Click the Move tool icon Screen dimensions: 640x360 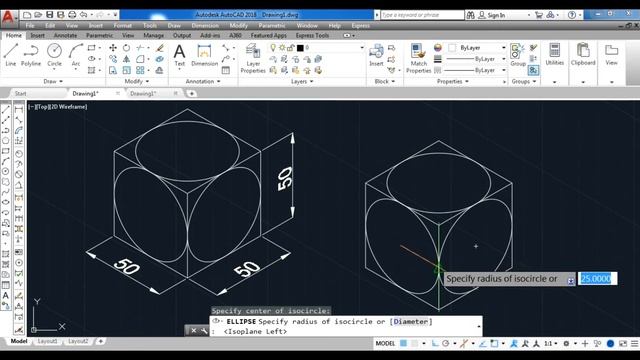113,48
